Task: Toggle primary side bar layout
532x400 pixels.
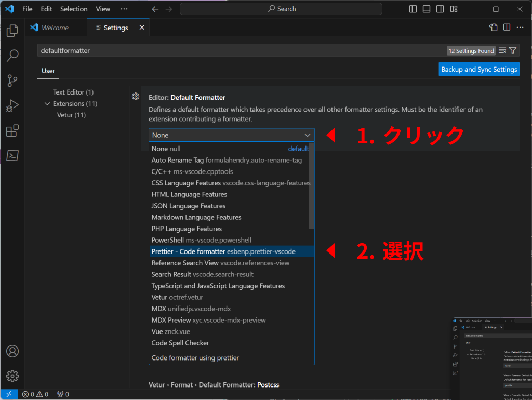Action: (413, 9)
